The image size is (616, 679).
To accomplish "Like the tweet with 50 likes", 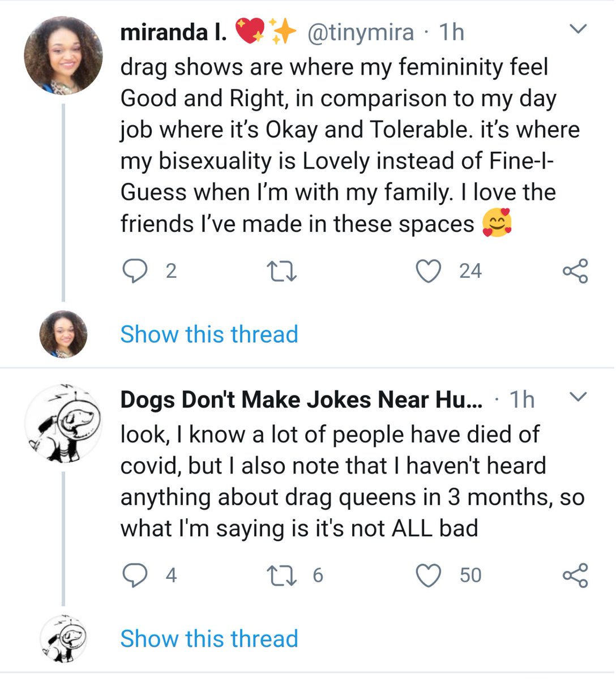I will pyautogui.click(x=429, y=575).
